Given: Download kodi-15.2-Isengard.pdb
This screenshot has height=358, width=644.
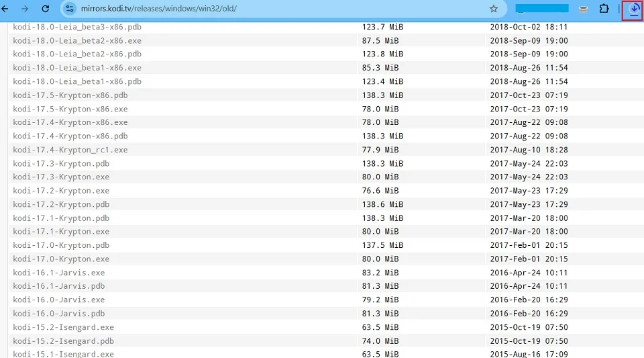Looking at the screenshot, I should 63,341.
